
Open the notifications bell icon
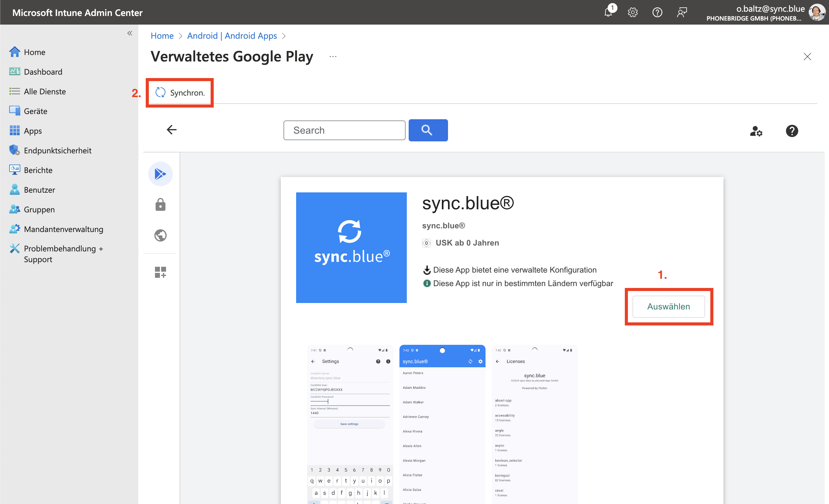[x=608, y=12]
